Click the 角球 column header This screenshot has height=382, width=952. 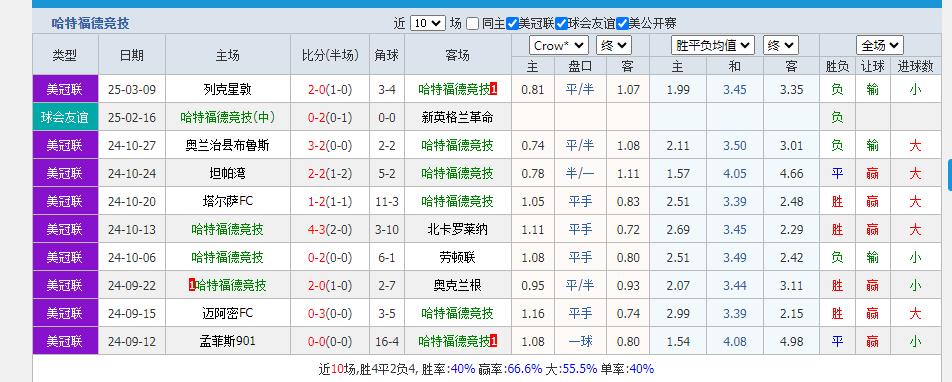(x=387, y=55)
